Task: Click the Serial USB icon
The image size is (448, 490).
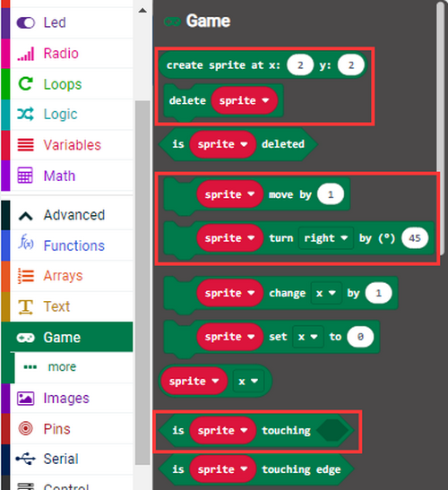Action: point(25,459)
